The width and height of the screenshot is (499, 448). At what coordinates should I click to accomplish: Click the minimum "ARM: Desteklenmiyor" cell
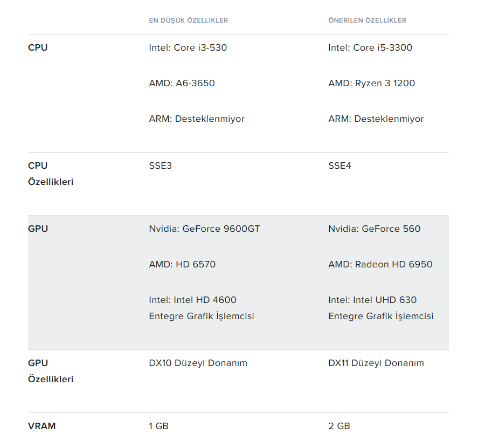click(196, 119)
